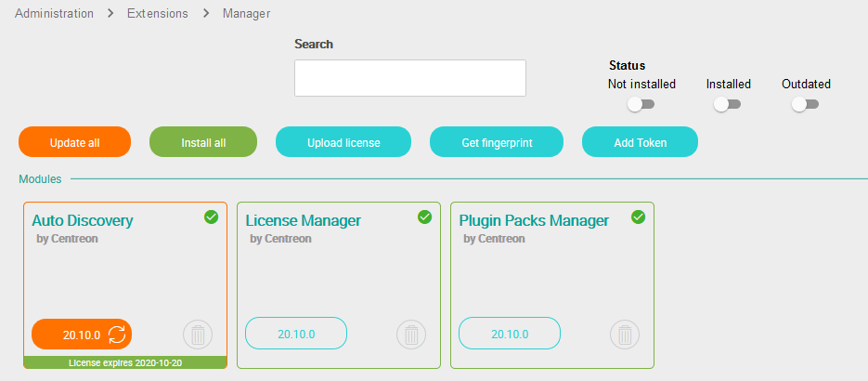Click the Upload license button
This screenshot has height=381, width=868.
(343, 142)
